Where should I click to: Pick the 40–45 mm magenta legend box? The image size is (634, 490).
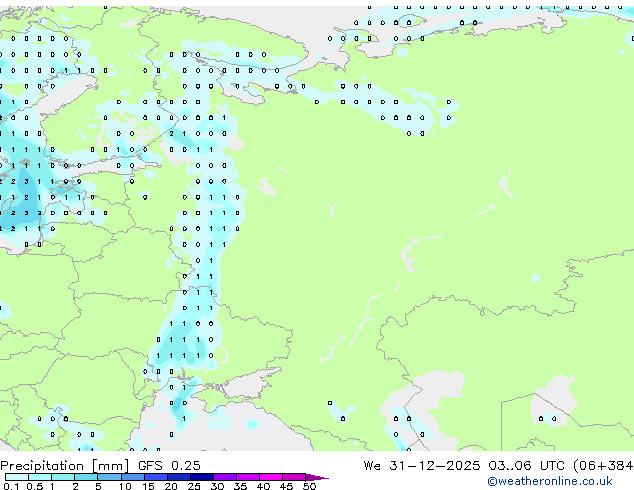(271, 477)
